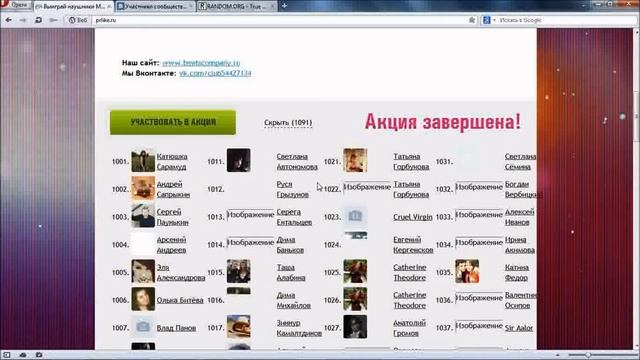The image size is (640, 360).
Task: Click camera placeholder avatar of participant 1007
Action: 143,327
